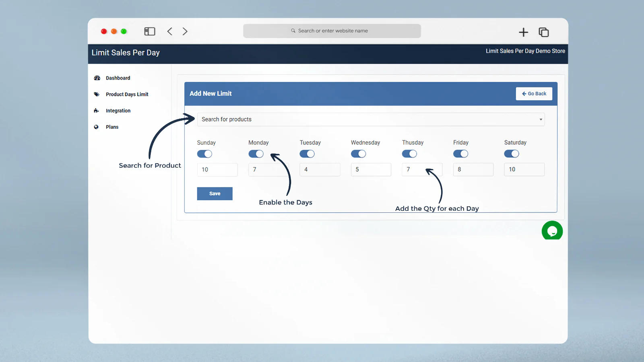Switch off the Saturday toggle

pos(512,154)
